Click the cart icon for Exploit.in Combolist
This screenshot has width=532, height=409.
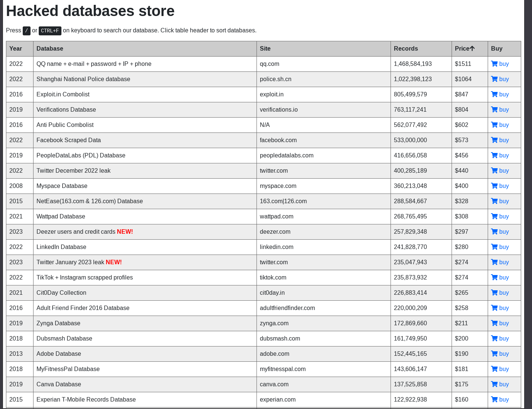click(494, 94)
